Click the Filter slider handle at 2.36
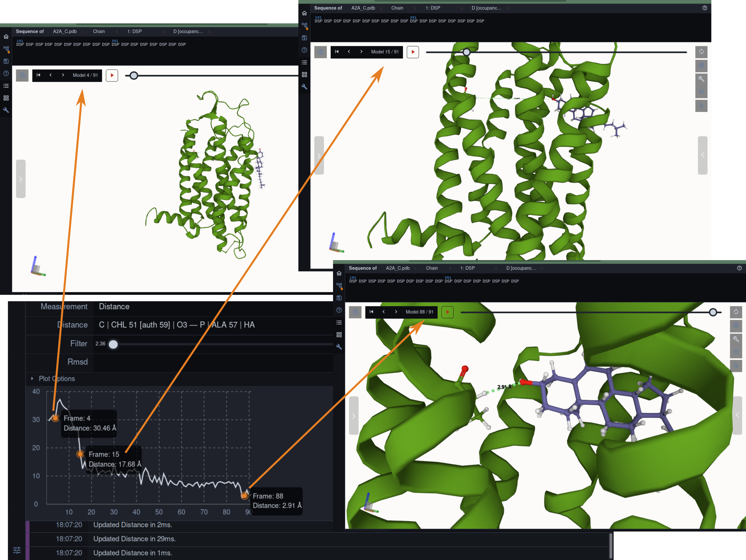Screen dimensions: 746x560 113,344
